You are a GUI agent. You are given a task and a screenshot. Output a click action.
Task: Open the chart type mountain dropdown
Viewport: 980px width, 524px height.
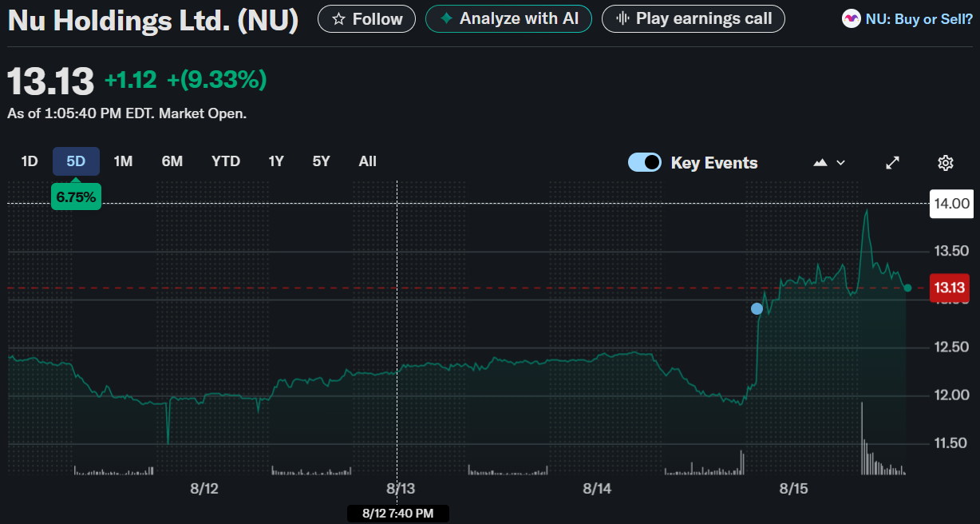(828, 162)
